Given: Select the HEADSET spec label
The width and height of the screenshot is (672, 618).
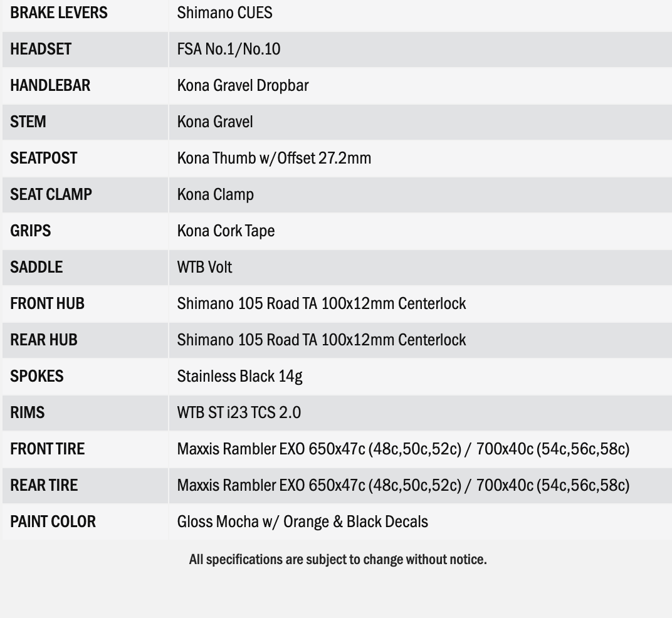Looking at the screenshot, I should point(41,50).
